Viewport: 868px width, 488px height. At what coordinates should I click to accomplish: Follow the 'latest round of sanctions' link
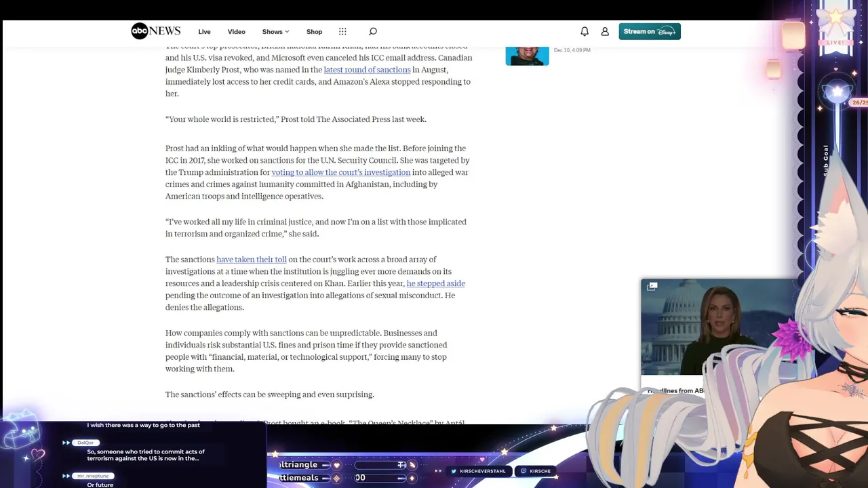tap(367, 70)
